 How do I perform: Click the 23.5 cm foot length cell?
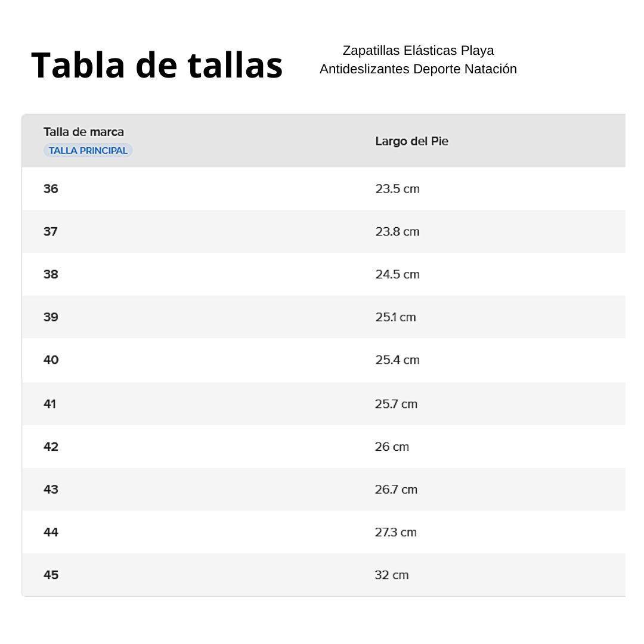397,189
